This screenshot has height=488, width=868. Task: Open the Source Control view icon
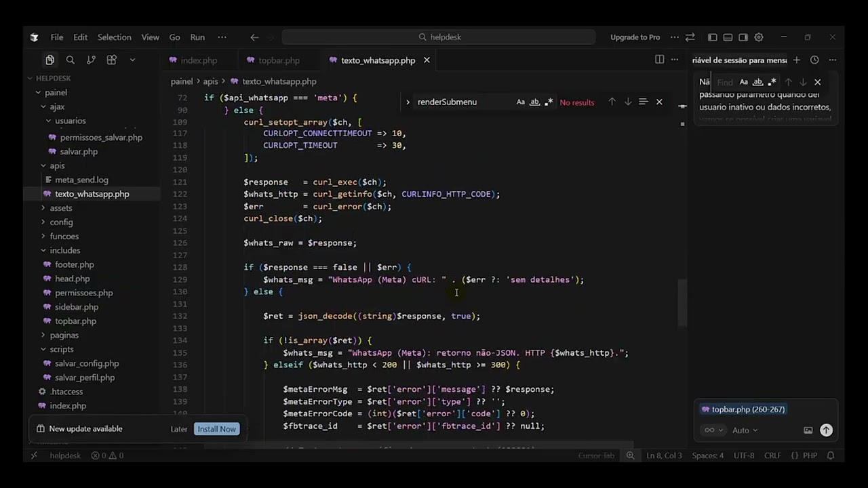(x=91, y=60)
